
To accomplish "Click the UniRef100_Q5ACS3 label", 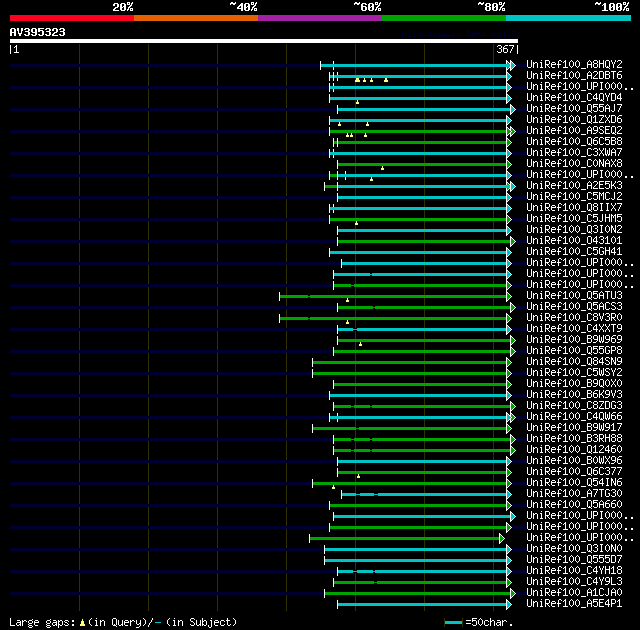I will pos(574,306).
